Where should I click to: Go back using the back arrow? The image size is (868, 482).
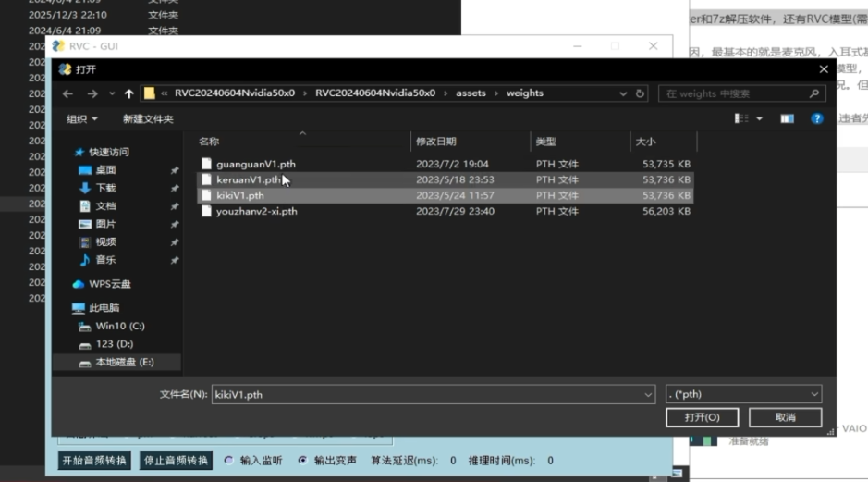pos(67,93)
